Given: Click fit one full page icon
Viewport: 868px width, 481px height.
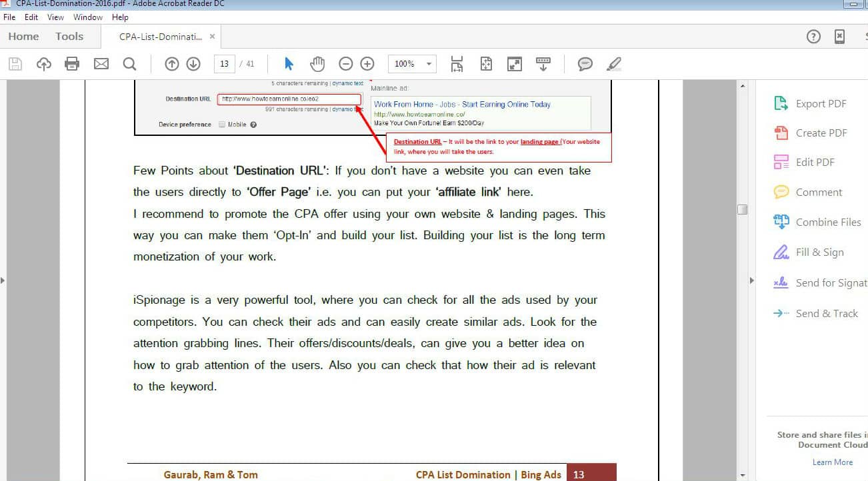Looking at the screenshot, I should [486, 64].
